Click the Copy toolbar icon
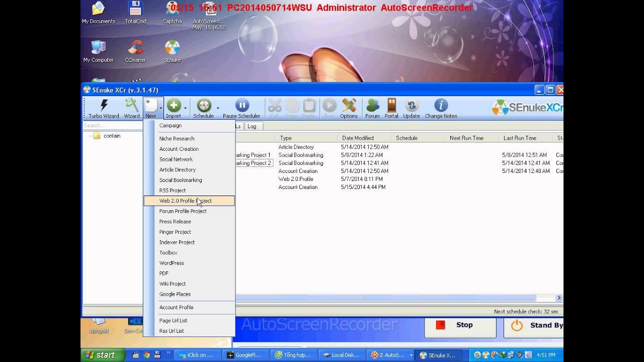This screenshot has height=362, width=644. coord(291,108)
